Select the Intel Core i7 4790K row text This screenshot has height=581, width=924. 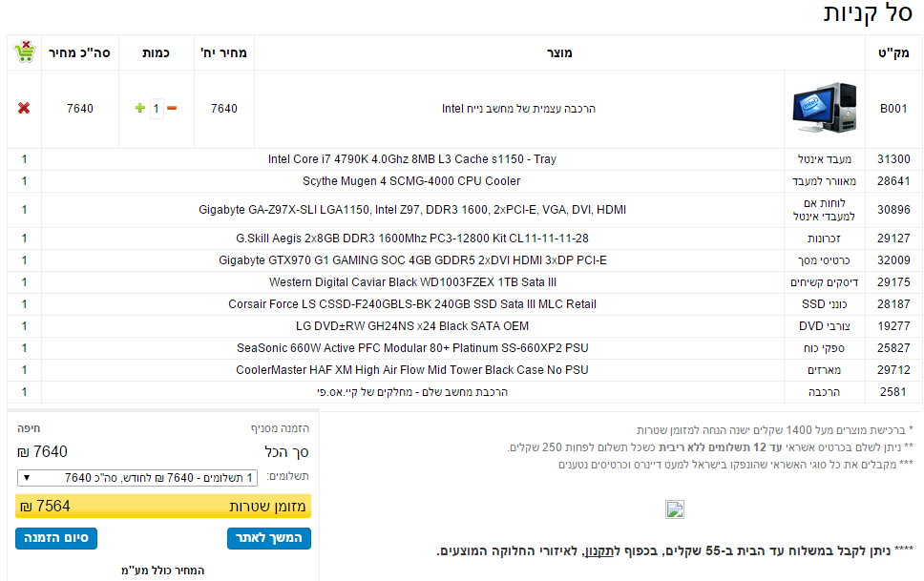(x=412, y=159)
